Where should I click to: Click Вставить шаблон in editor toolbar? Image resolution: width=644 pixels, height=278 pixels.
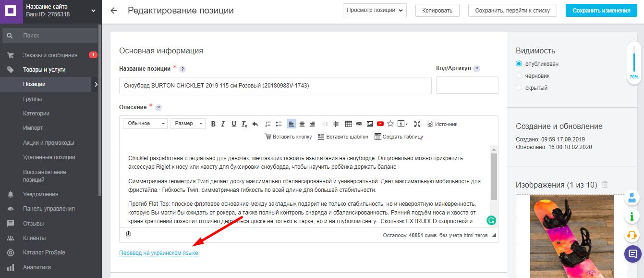(x=343, y=137)
